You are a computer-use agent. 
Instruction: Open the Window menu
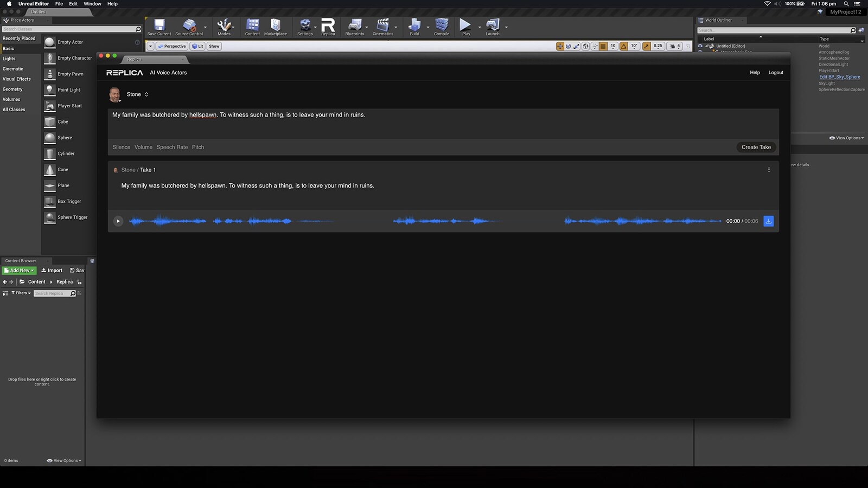click(x=92, y=4)
